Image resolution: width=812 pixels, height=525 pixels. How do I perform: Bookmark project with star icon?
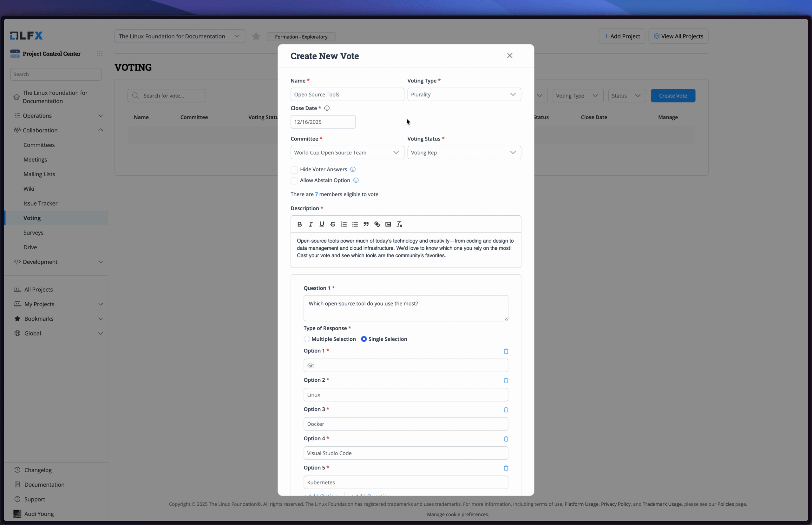click(x=256, y=36)
